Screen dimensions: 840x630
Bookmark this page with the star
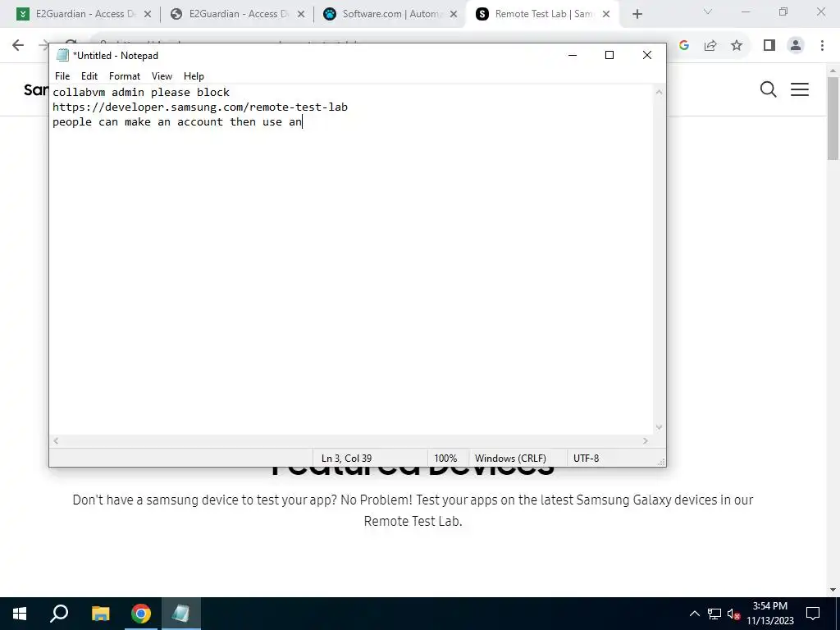tap(737, 46)
